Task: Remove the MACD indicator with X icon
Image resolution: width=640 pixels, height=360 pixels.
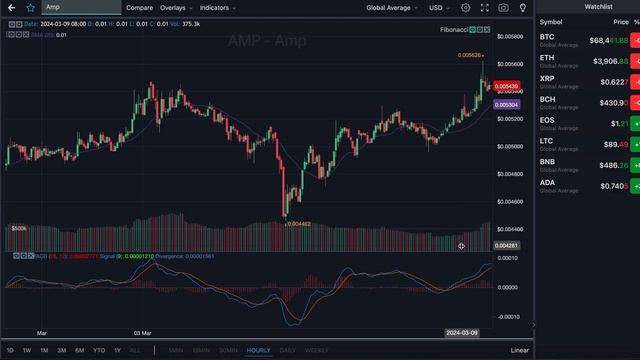Action: [x=31, y=256]
